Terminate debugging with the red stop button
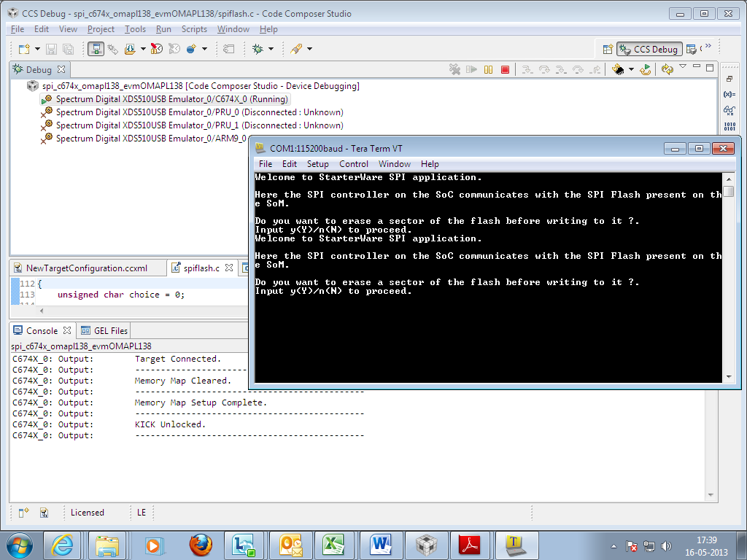The width and height of the screenshot is (747, 560). tap(505, 70)
